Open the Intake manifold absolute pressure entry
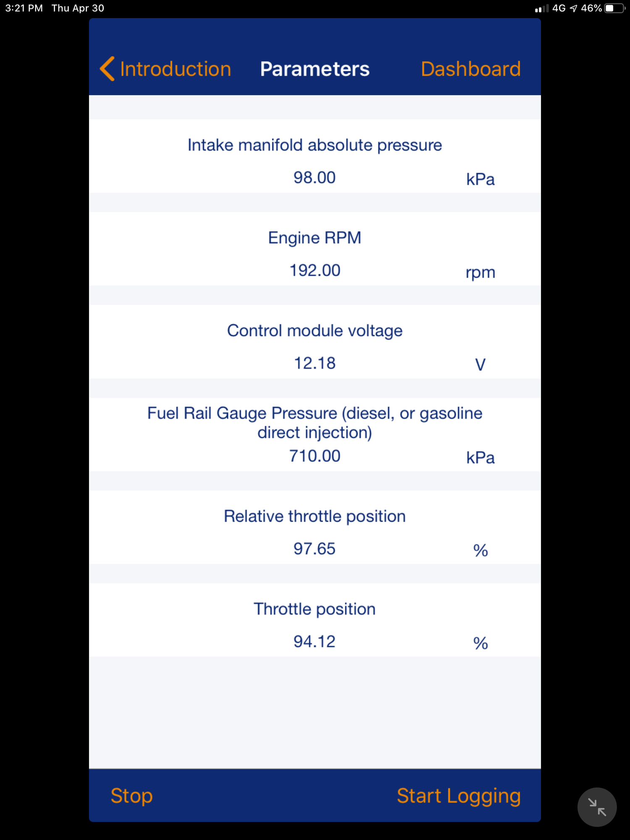The height and width of the screenshot is (840, 630). [x=315, y=157]
